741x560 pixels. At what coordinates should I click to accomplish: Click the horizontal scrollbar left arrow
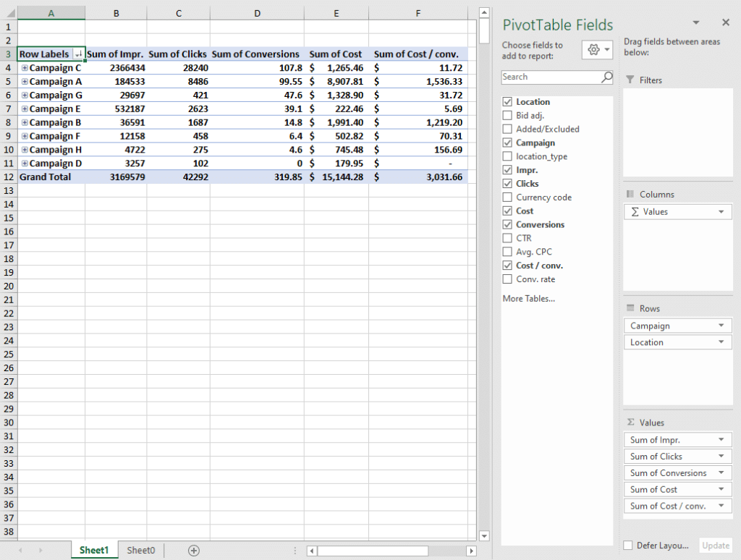[311, 551]
